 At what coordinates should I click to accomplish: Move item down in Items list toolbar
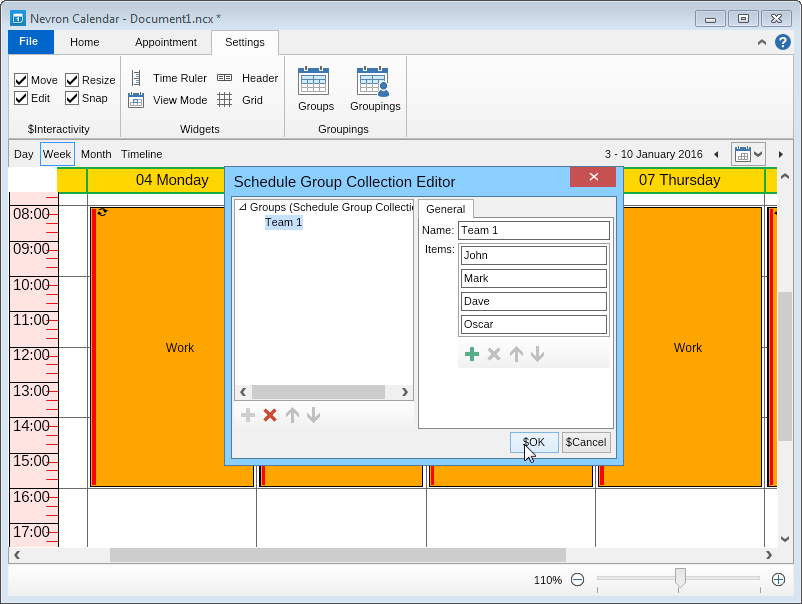[x=537, y=354]
